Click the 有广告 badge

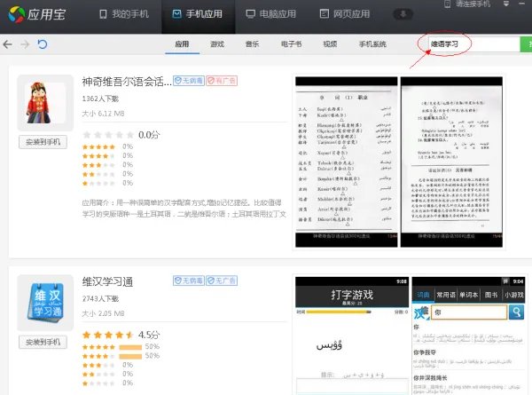pos(222,81)
